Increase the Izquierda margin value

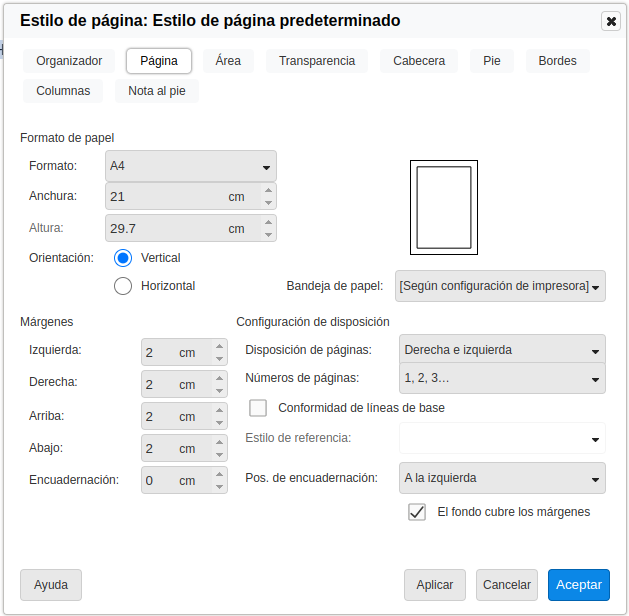[x=219, y=347]
